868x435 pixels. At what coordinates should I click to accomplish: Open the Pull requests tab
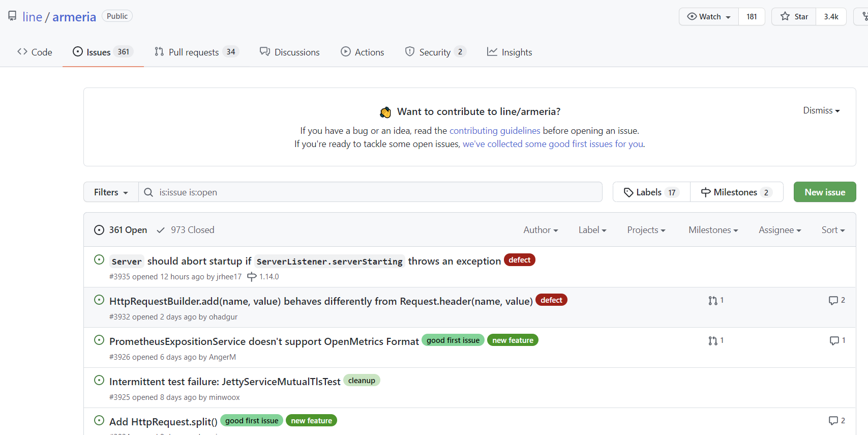click(196, 52)
